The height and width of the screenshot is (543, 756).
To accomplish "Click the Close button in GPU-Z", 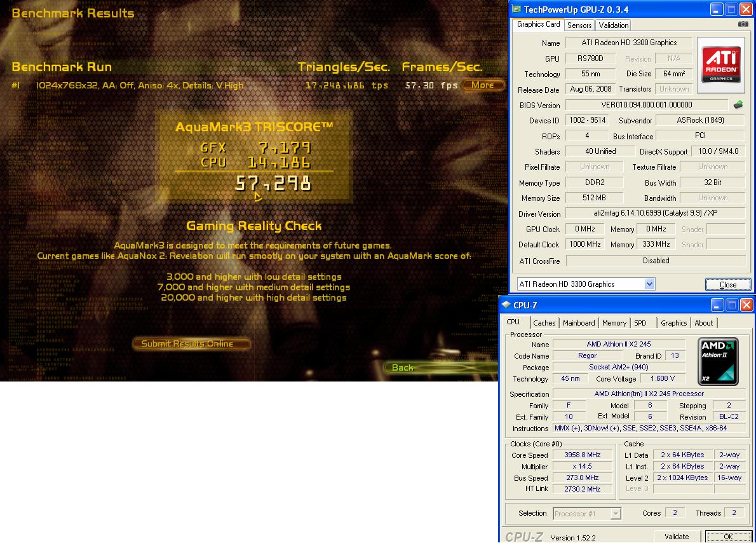I will tap(728, 284).
